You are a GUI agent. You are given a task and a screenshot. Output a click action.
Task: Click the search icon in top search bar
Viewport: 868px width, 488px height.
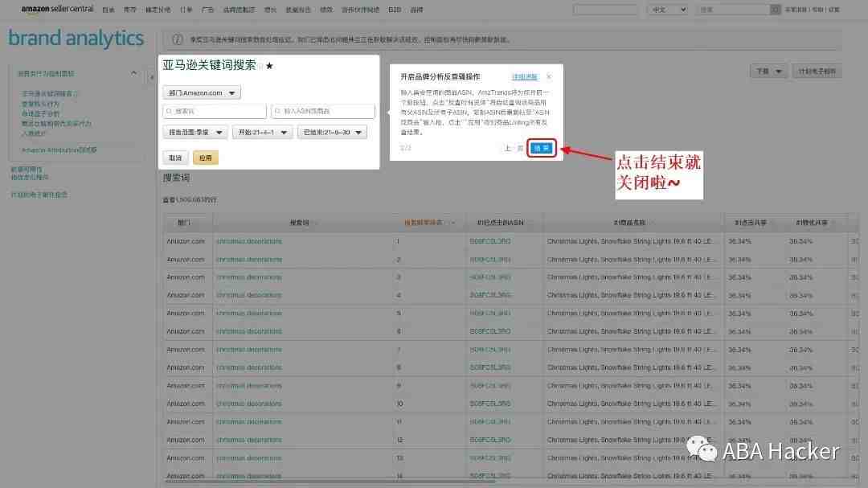coord(775,10)
